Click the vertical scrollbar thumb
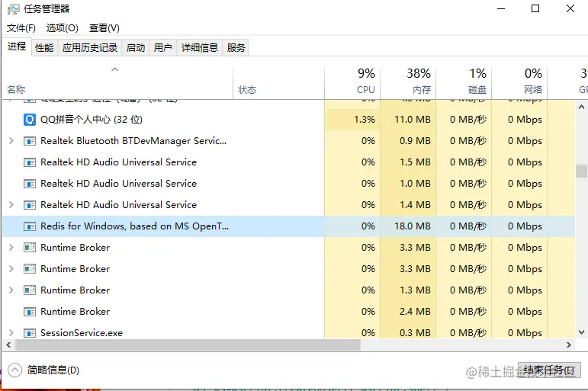Screen dimensions: 588x391 pyautogui.click(x=581, y=171)
